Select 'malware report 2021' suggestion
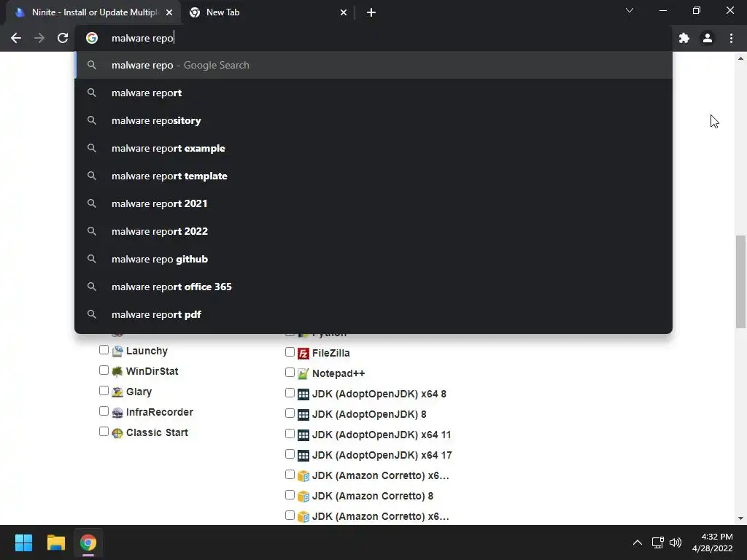 tap(373, 203)
